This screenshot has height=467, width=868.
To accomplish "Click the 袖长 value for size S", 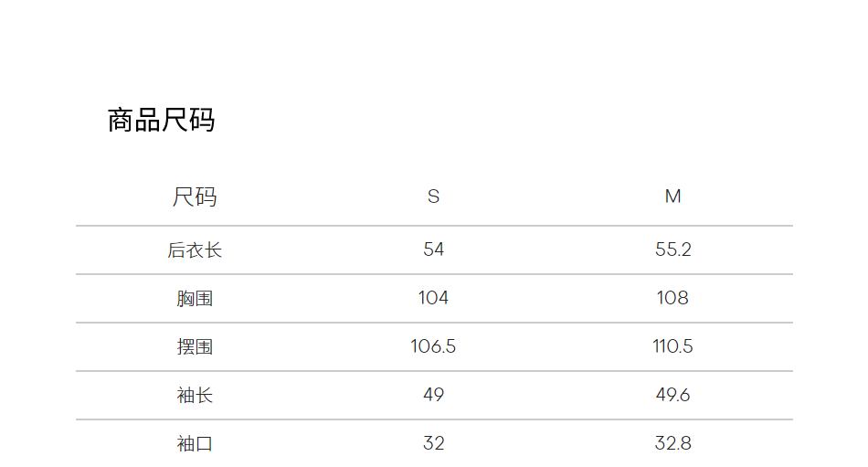I will coord(433,395).
